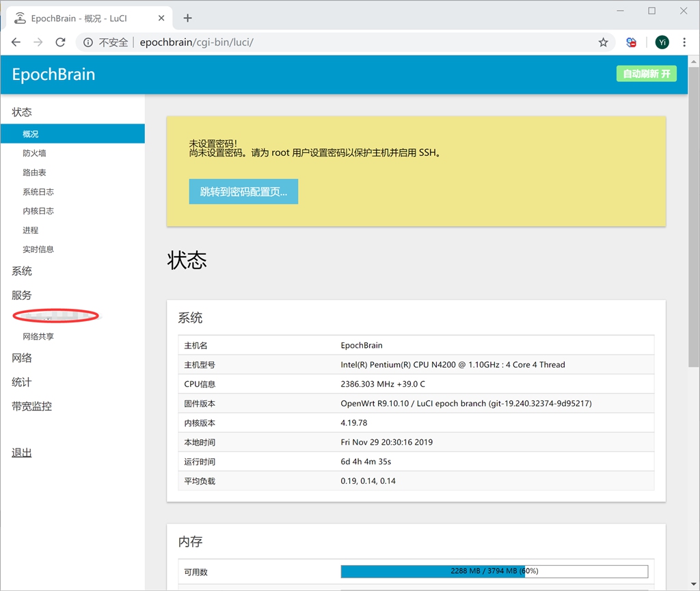Screen dimensions: 700x591
Task: Collapse the 服务 menu section
Action: 22,295
